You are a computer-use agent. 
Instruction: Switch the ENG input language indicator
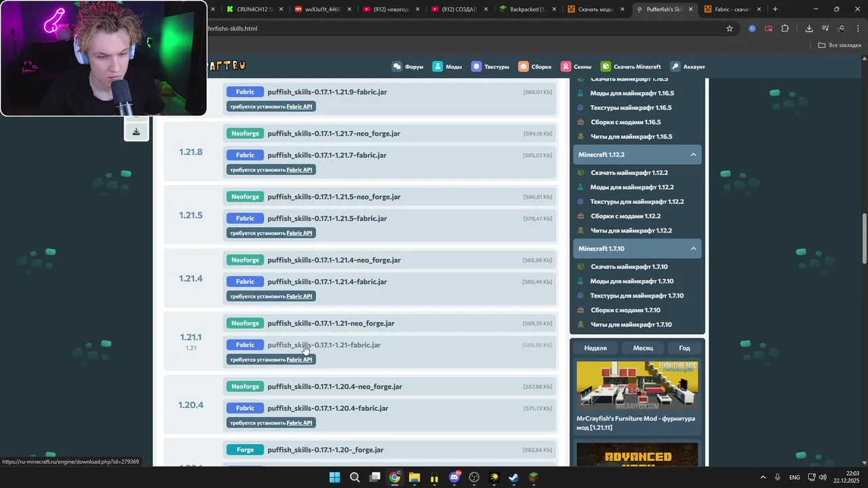click(x=794, y=477)
